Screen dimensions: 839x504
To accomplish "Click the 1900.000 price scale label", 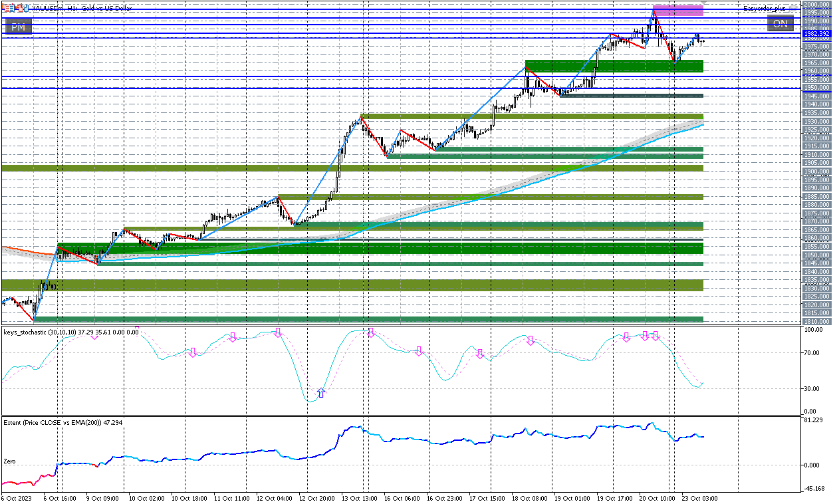I will (816, 171).
